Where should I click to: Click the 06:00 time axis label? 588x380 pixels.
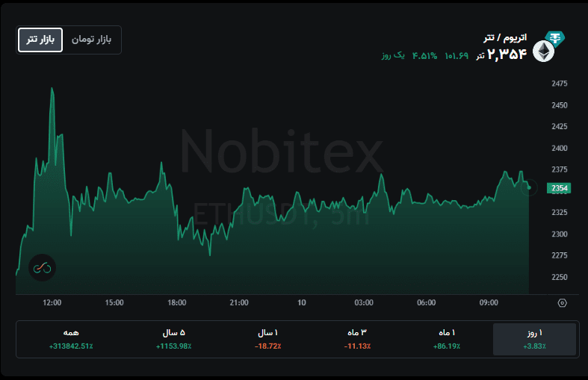tap(427, 302)
